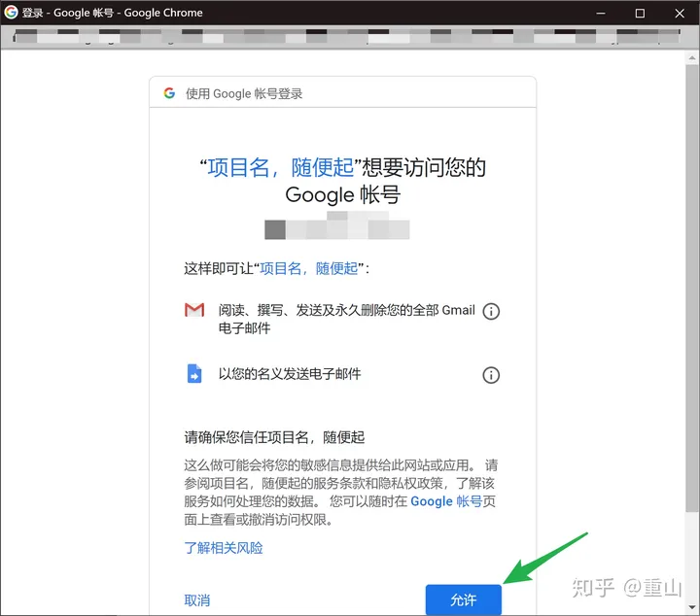Image resolution: width=700 pixels, height=616 pixels.
Task: Allow access with the 允许 button
Action: [x=464, y=599]
